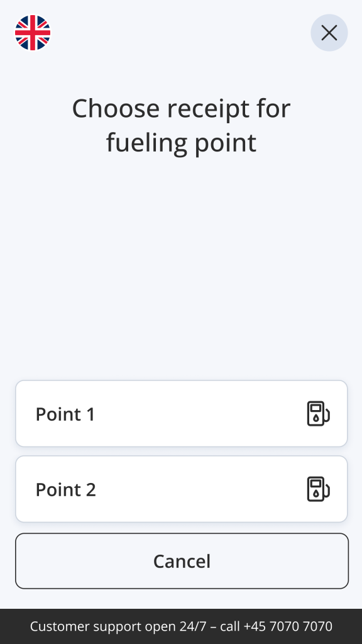Dismiss dialog using the round X icon
Screen dimensions: 362x644
[329, 33]
